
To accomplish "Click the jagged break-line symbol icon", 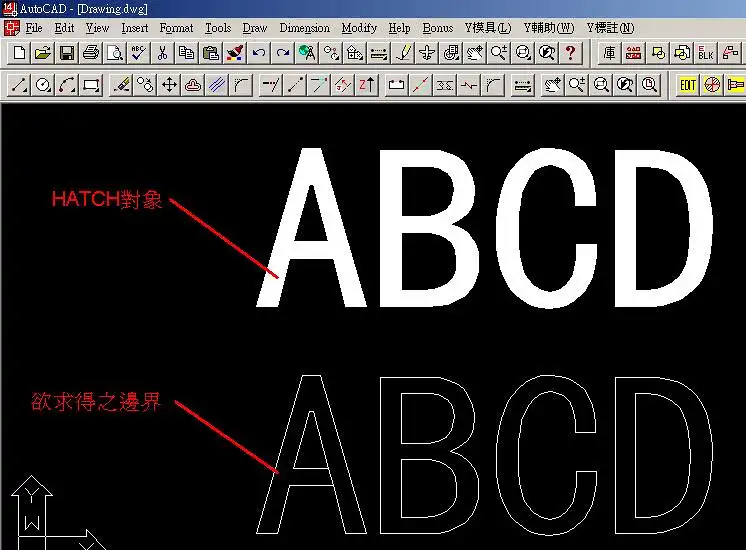I will point(469,85).
